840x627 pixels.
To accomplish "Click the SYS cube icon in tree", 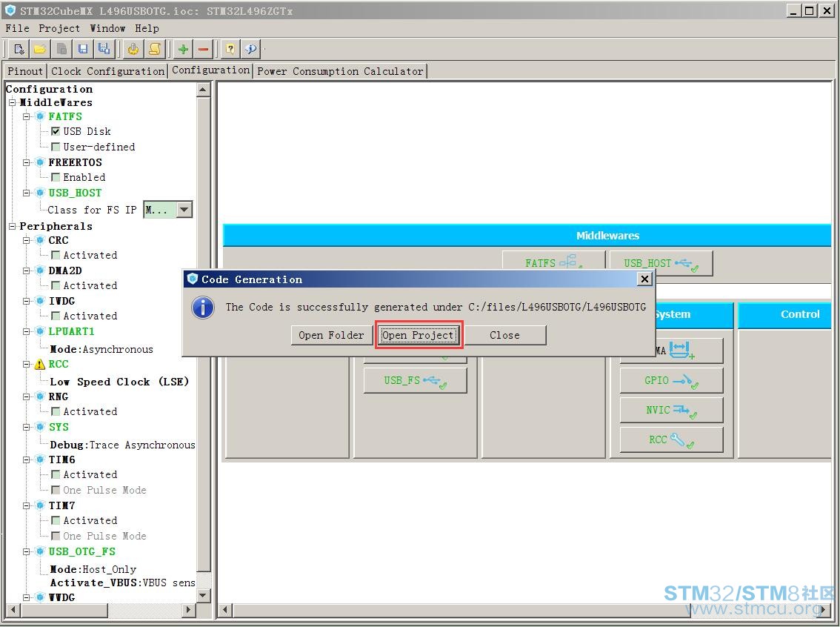I will coord(40,427).
